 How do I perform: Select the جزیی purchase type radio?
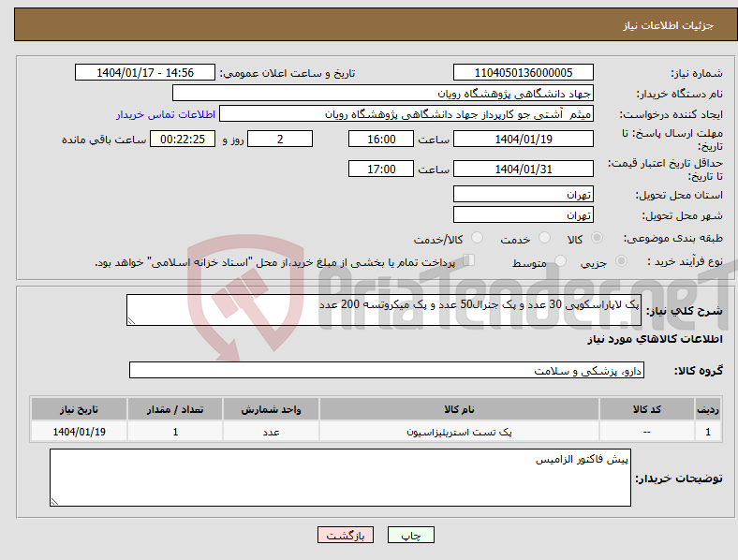[621, 260]
